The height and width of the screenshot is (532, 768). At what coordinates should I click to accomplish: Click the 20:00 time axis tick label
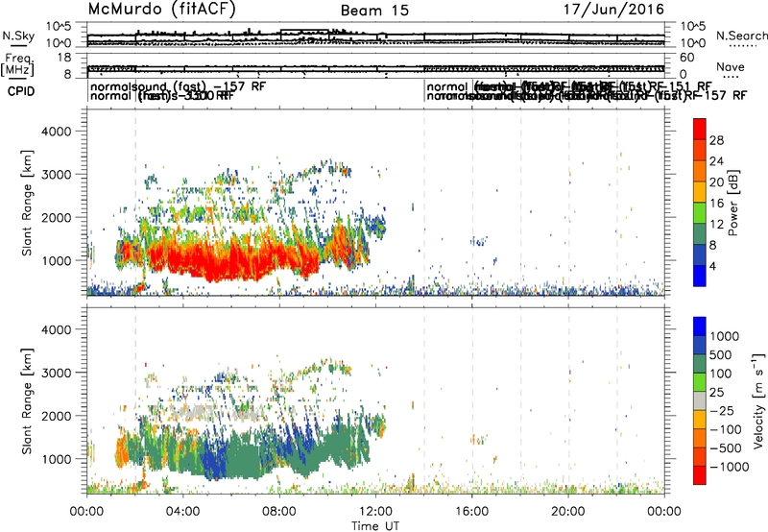[x=568, y=511]
